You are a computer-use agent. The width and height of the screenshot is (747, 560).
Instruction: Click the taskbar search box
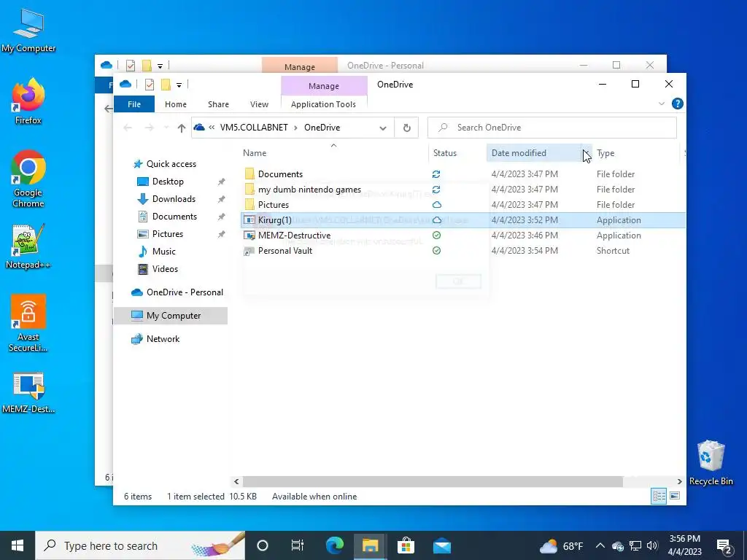click(140, 545)
